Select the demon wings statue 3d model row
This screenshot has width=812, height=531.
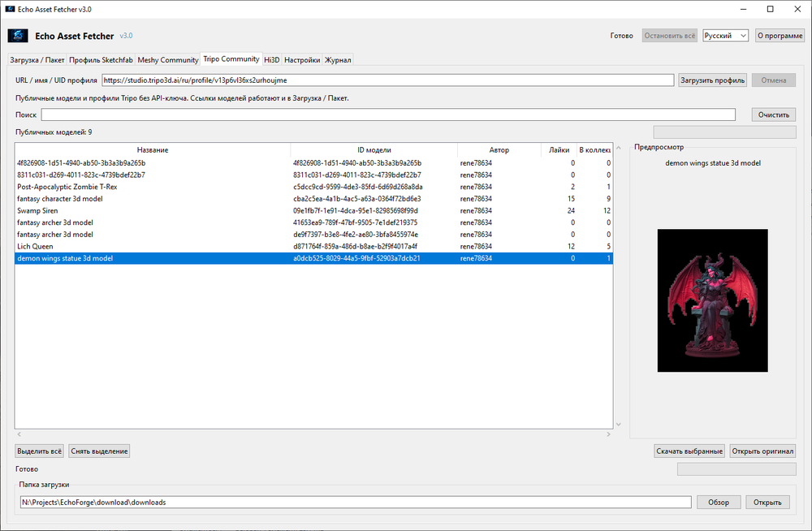tap(313, 258)
